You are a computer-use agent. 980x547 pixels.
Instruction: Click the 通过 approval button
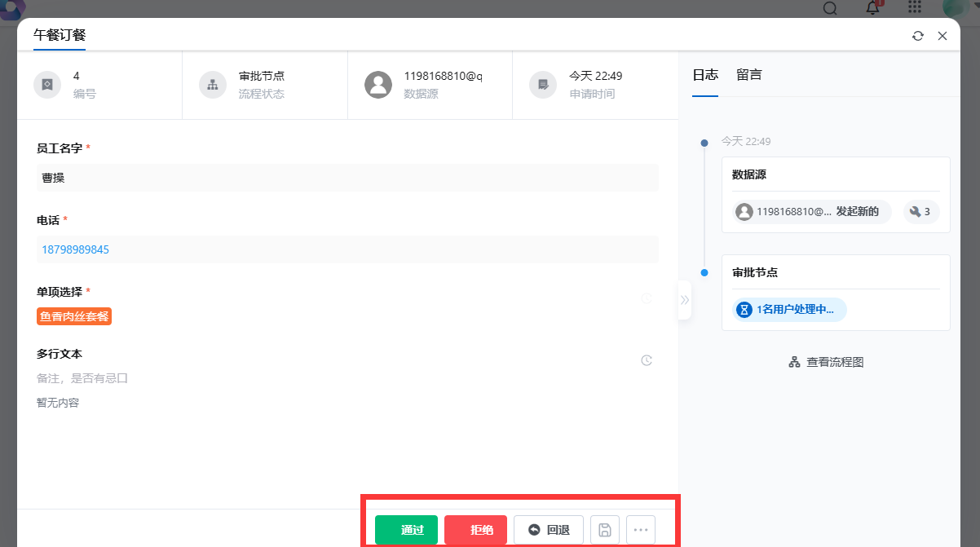pyautogui.click(x=406, y=529)
